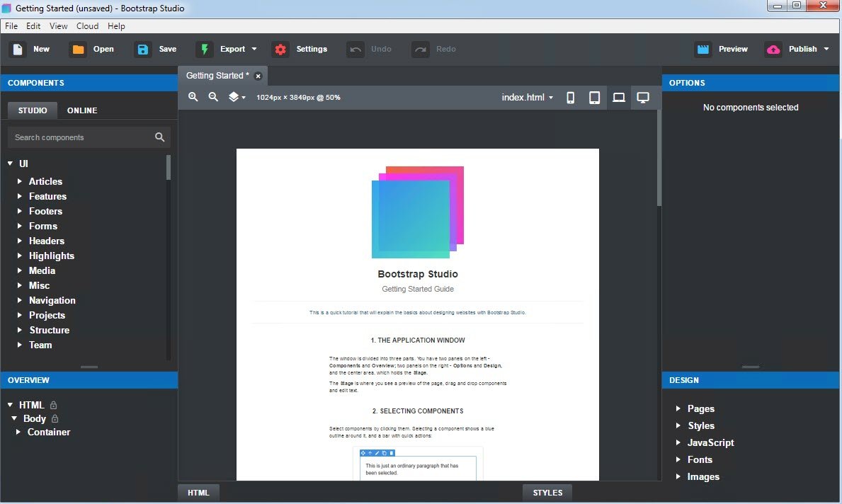Click the Preview clapperboard icon
The height and width of the screenshot is (504, 842).
[703, 50]
